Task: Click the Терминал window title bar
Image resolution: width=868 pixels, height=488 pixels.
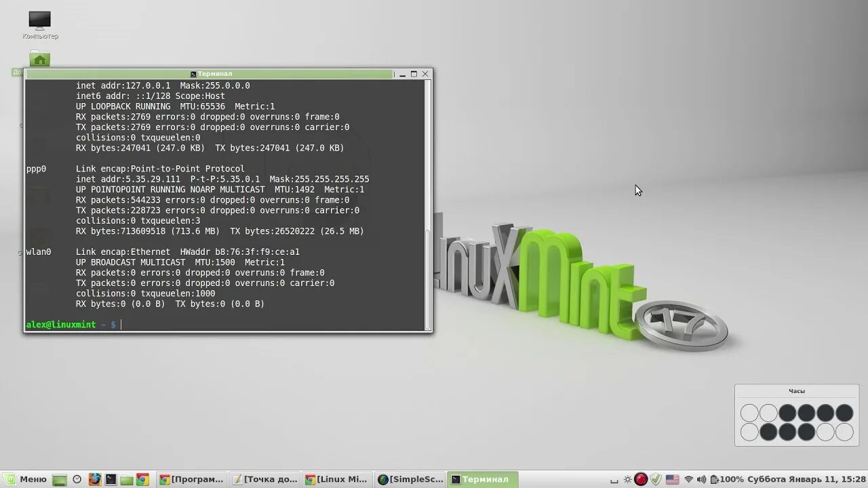Action: (x=210, y=74)
